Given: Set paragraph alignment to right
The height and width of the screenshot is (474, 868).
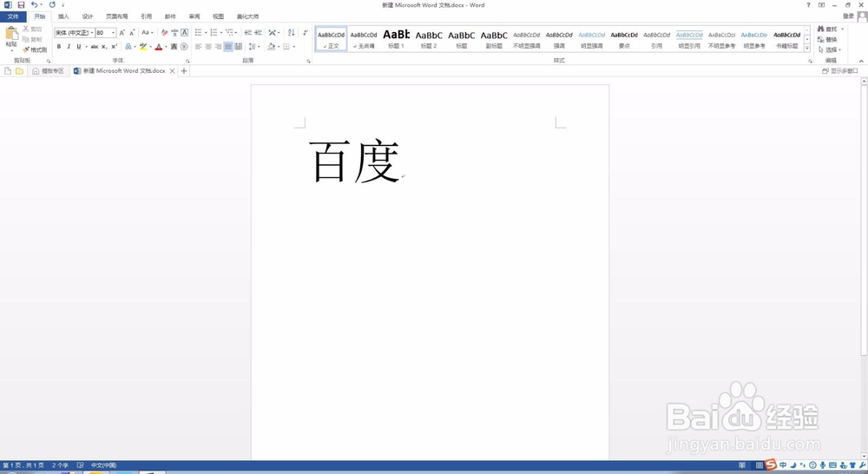Looking at the screenshot, I should click(218, 47).
